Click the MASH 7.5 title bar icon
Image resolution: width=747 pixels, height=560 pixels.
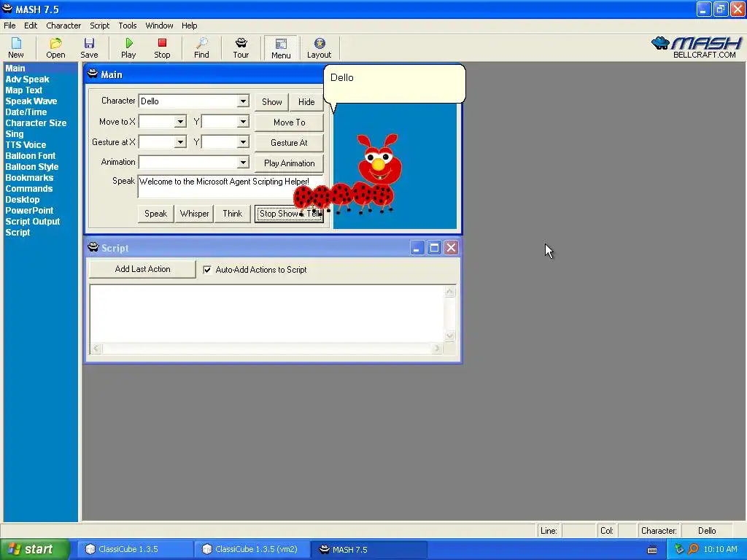[7, 9]
